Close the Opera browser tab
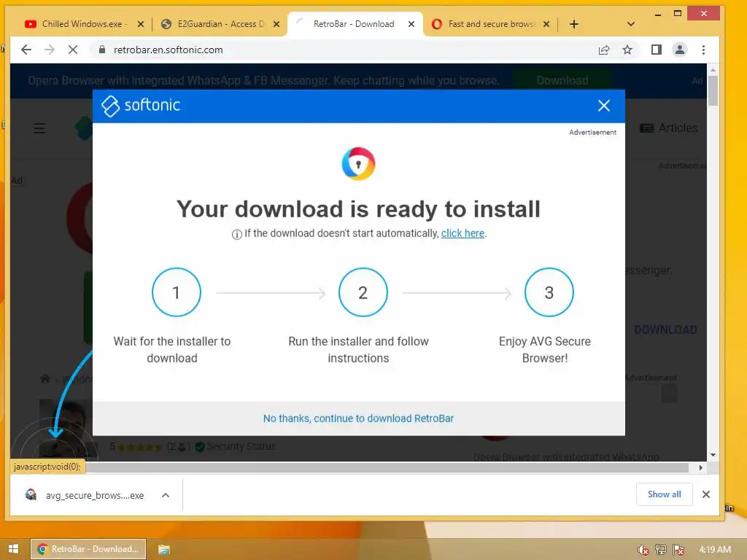 (x=546, y=24)
